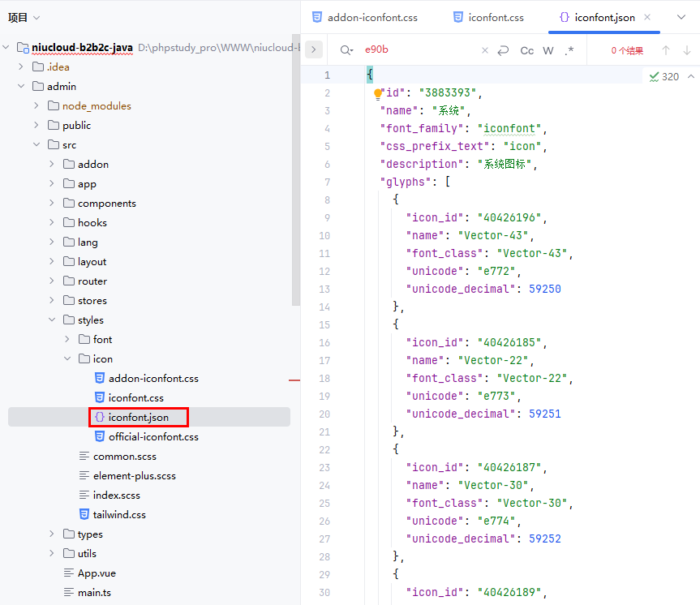
Task: Open search history magnifier icon
Action: (346, 50)
